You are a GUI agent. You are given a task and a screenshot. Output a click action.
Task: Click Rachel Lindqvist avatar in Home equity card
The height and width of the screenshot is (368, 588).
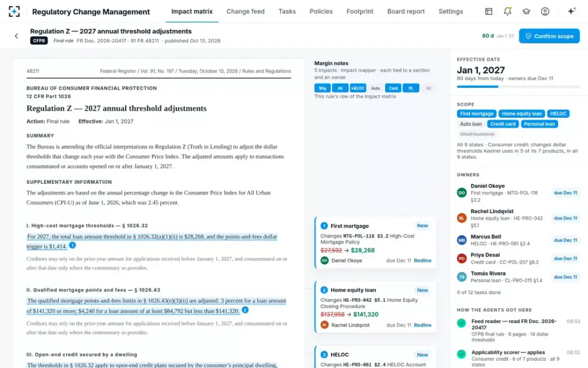pos(324,325)
